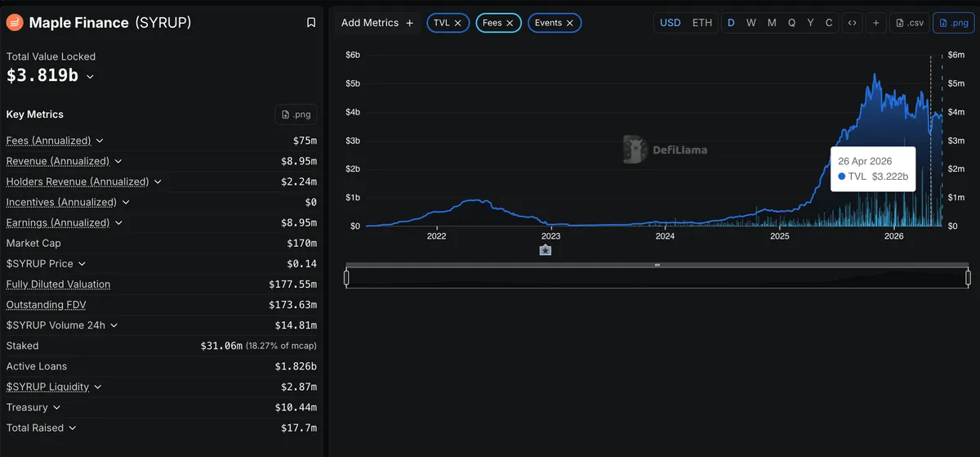Expand Total Raised row

click(72, 428)
